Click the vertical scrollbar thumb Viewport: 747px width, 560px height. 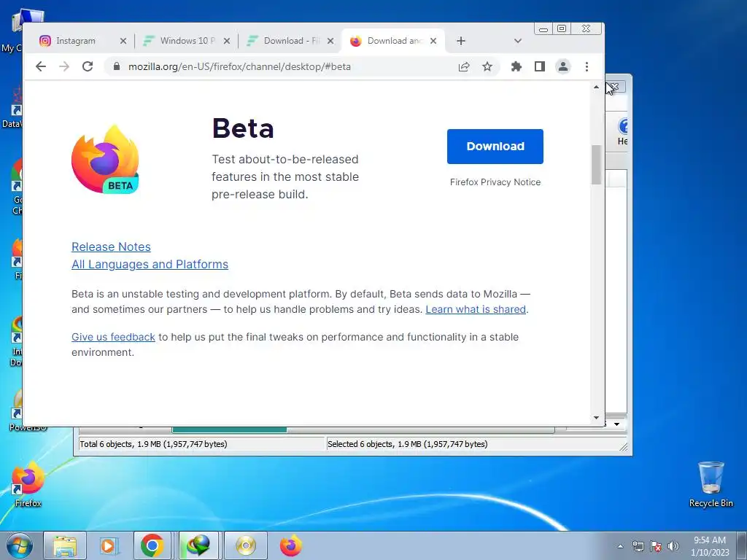[597, 165]
